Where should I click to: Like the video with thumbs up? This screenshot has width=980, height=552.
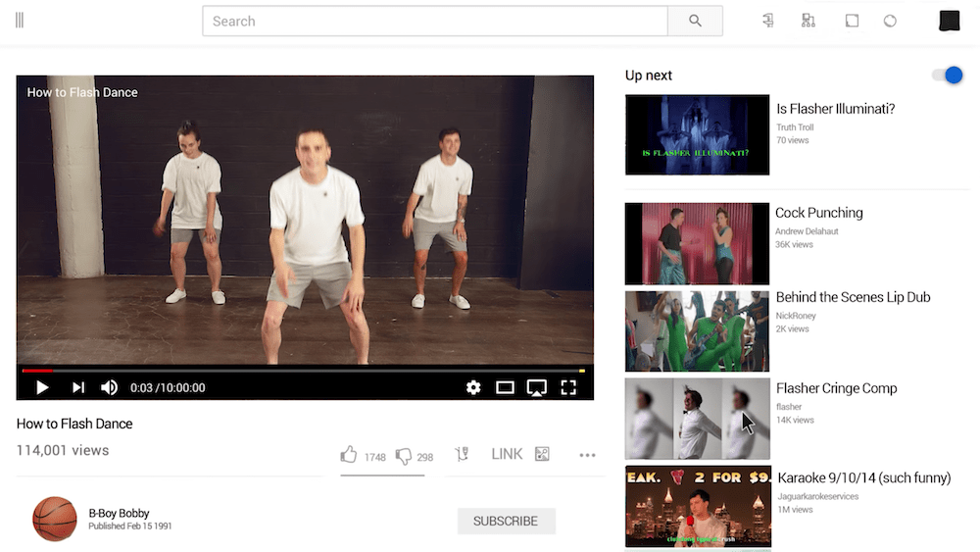click(349, 455)
